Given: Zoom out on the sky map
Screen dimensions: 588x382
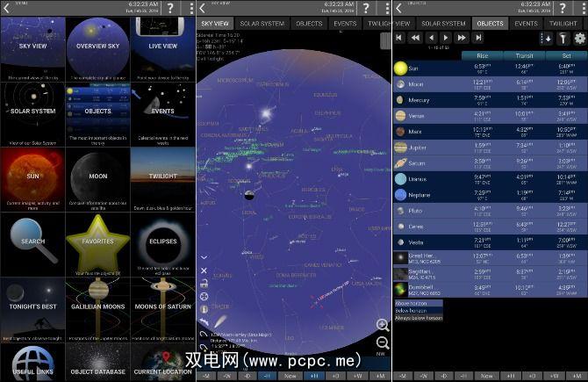Looking at the screenshot, I should 383,342.
